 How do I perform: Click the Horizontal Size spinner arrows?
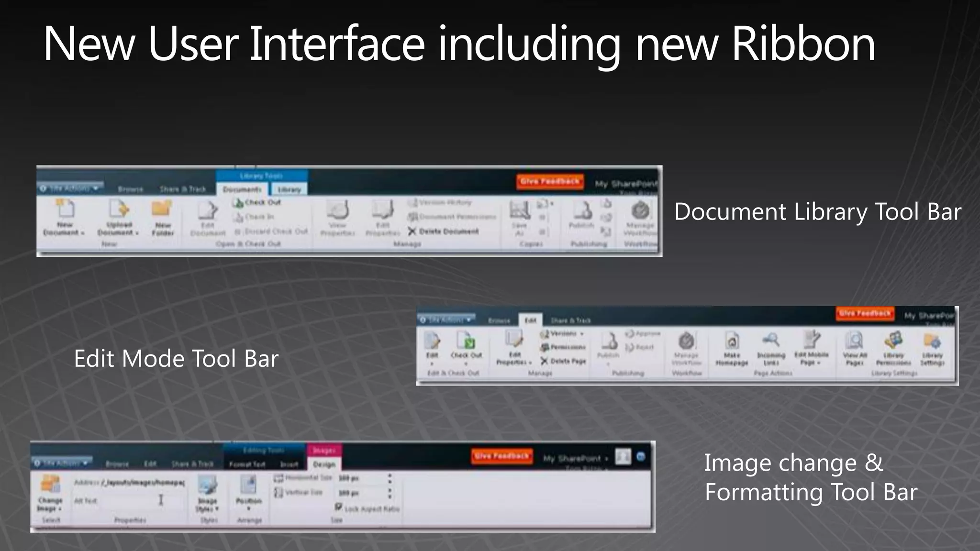390,478
